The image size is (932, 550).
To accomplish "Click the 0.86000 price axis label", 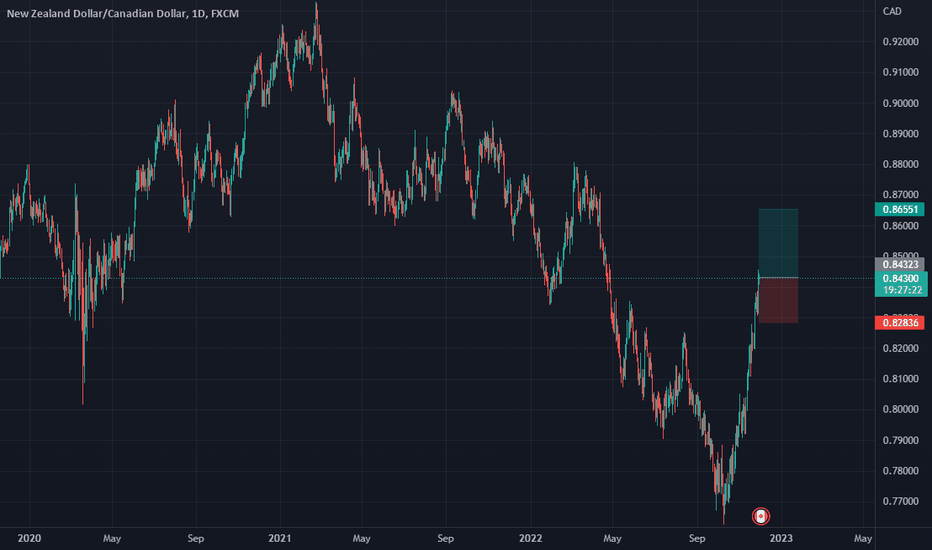I will (x=900, y=226).
